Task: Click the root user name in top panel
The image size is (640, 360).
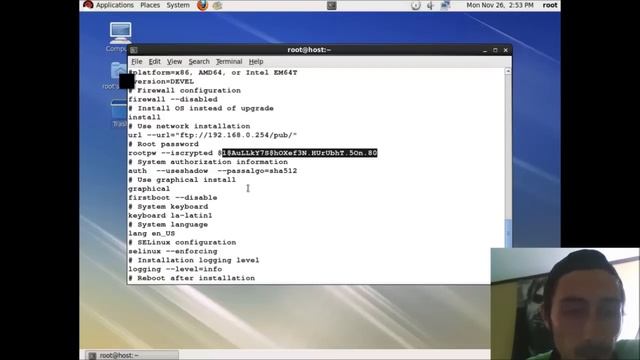Action: point(550,5)
